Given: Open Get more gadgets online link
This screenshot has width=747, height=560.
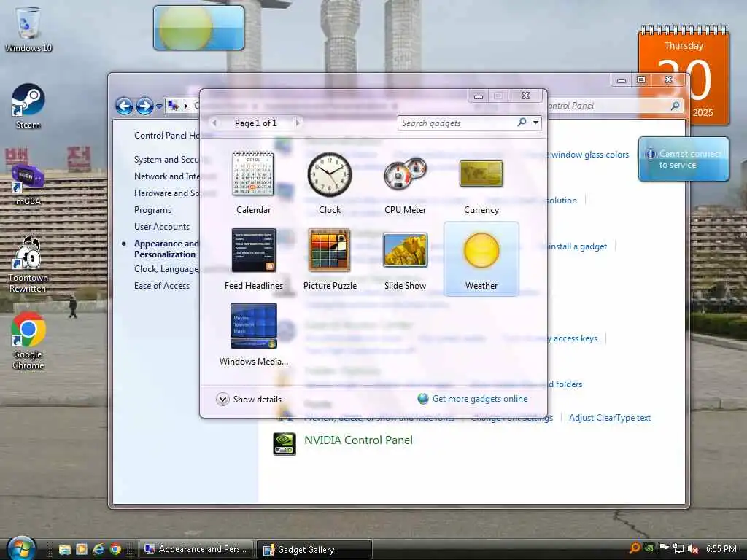Looking at the screenshot, I should pyautogui.click(x=473, y=399).
